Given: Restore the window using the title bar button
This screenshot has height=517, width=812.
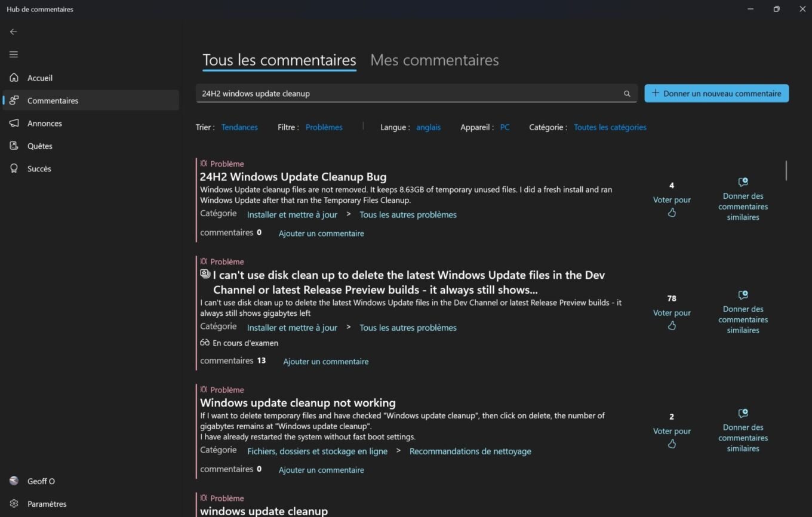Looking at the screenshot, I should pyautogui.click(x=776, y=9).
